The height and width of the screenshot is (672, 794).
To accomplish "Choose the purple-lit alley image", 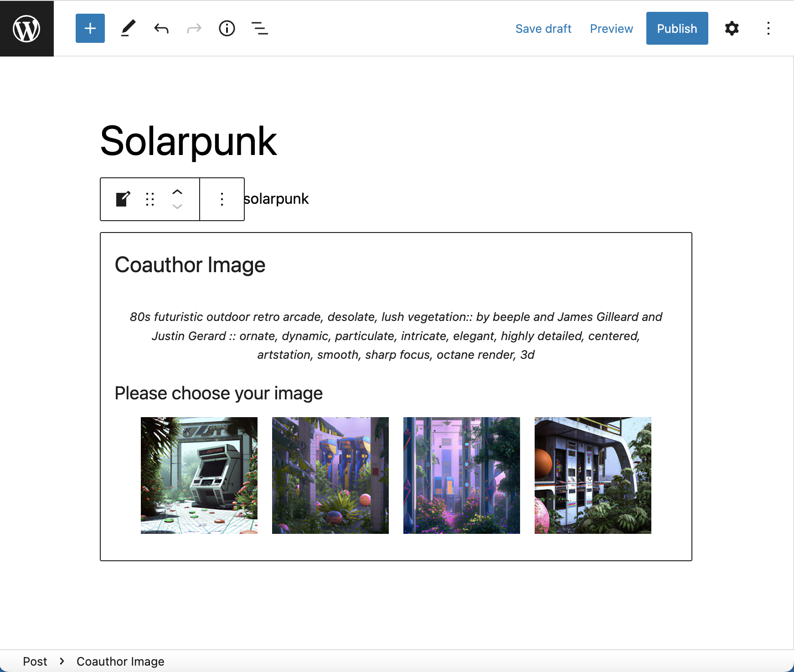I will [x=462, y=476].
